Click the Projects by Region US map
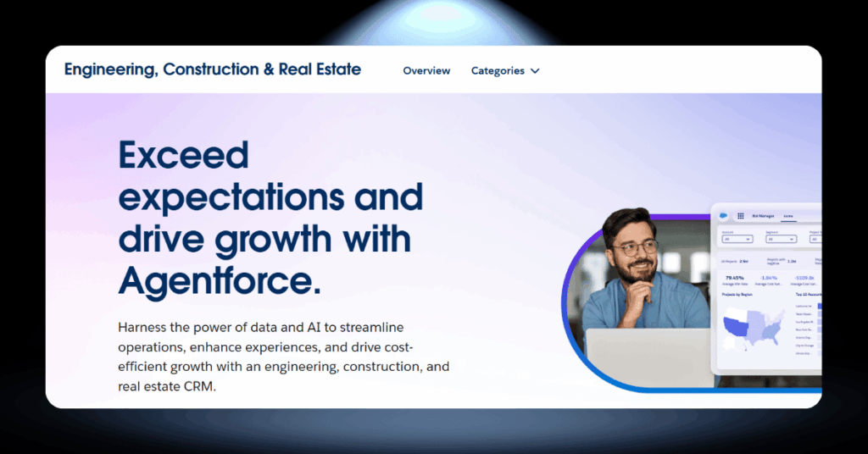868x454 pixels. (754, 329)
